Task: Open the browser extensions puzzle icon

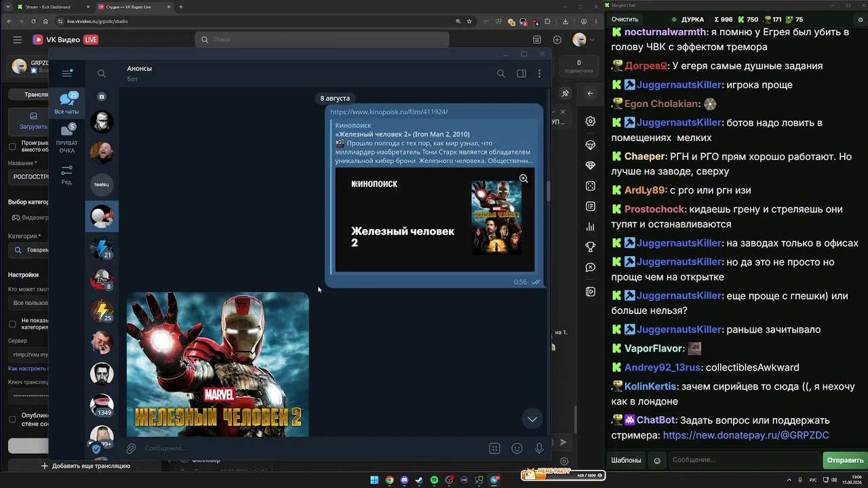Action: [x=548, y=21]
